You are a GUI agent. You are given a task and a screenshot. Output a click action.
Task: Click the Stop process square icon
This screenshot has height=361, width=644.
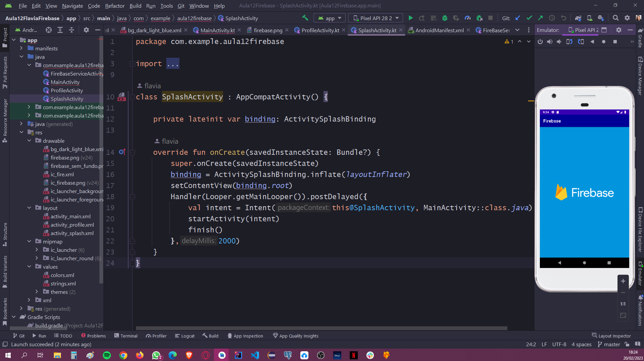click(490, 18)
